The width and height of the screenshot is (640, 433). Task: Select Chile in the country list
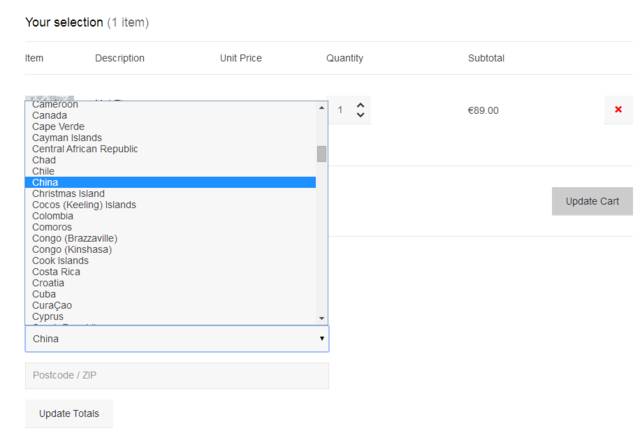tap(45, 171)
